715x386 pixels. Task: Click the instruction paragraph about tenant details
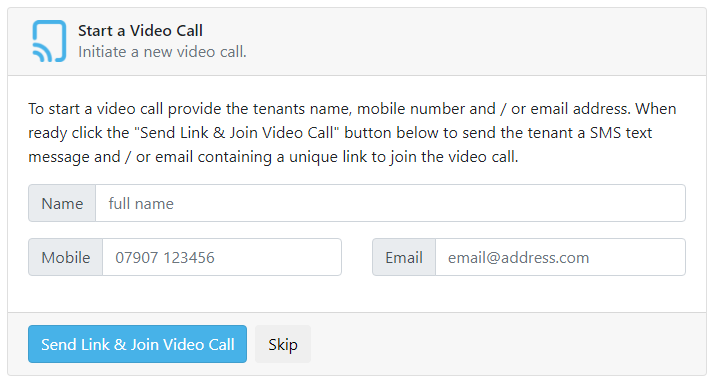coord(352,133)
